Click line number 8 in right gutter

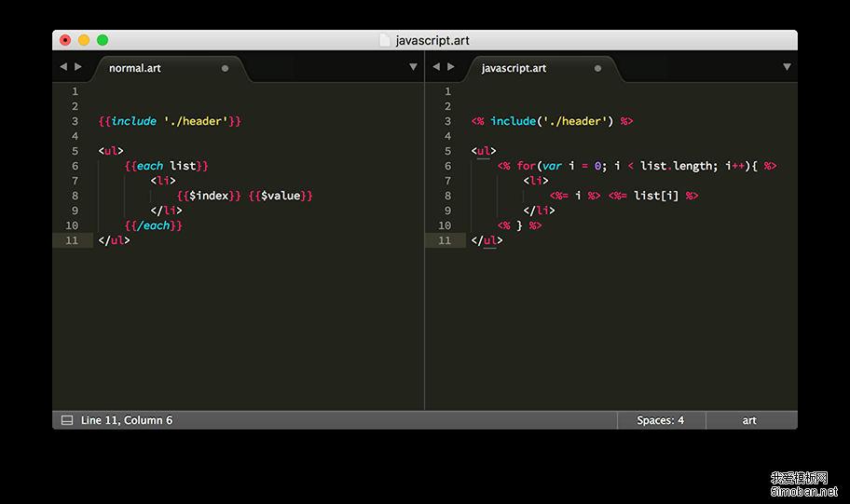[446, 196]
